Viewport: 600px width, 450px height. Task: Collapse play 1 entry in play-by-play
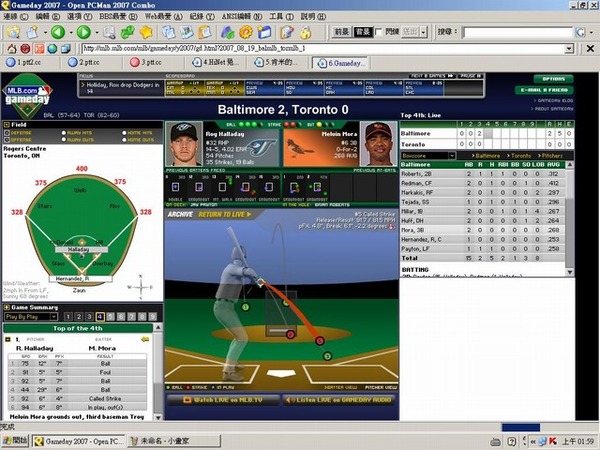[x=8, y=339]
